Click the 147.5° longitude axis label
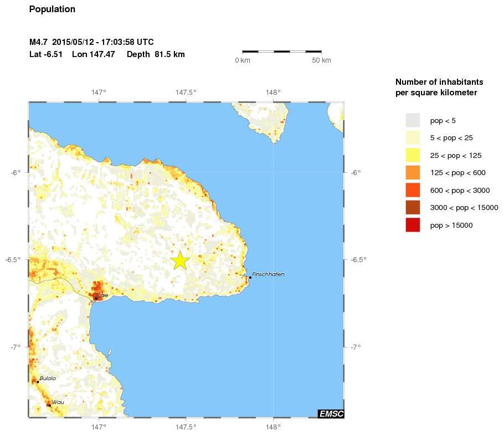The height and width of the screenshot is (435, 504). (186, 92)
